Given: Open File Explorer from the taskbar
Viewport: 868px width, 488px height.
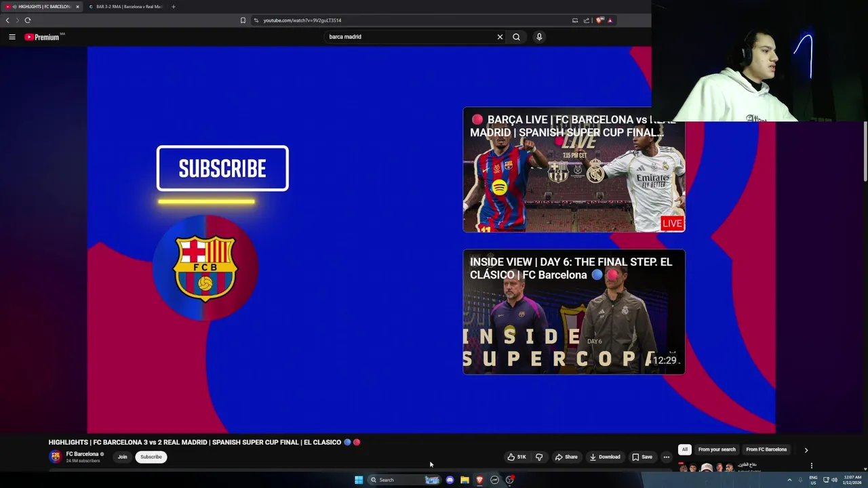Looking at the screenshot, I should (465, 480).
